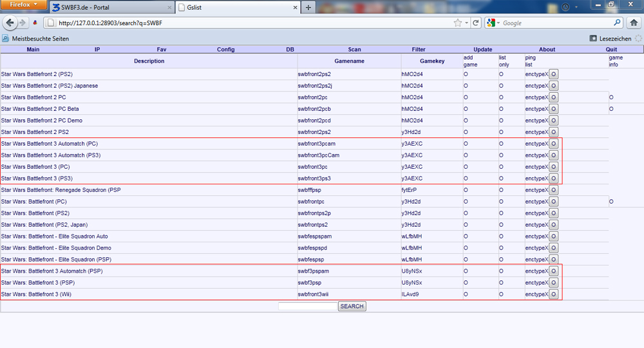The image size is (644, 348).
Task: Open the Firefox application menu button
Action: click(23, 5)
